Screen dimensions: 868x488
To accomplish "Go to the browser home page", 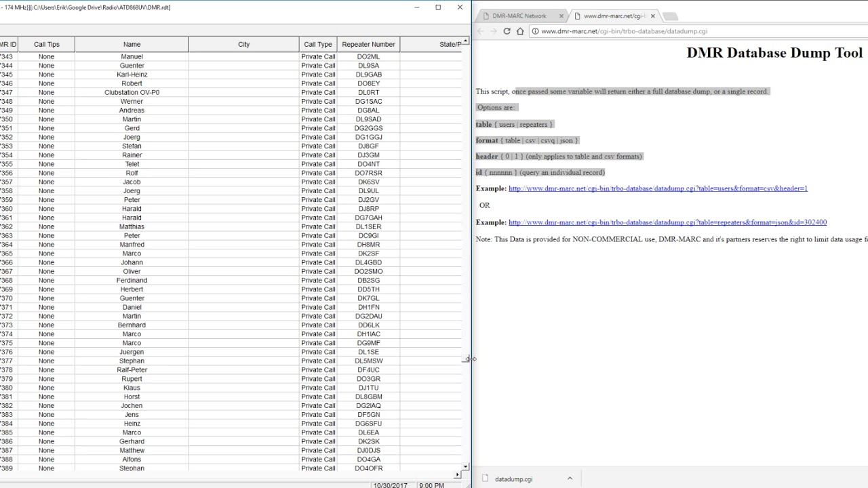I will point(520,31).
